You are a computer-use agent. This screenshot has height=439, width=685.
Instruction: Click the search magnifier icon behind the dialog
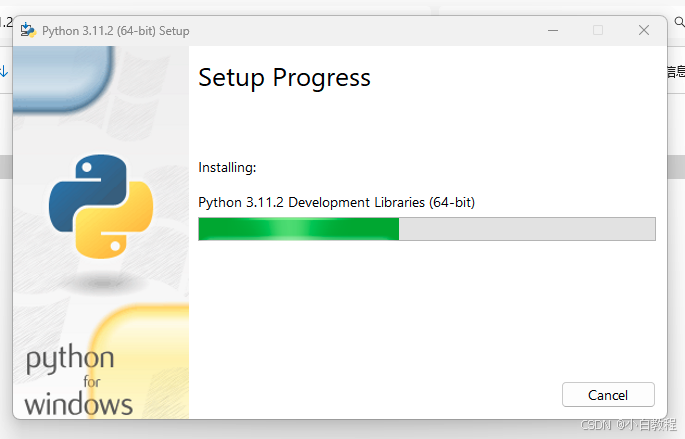coord(679,21)
